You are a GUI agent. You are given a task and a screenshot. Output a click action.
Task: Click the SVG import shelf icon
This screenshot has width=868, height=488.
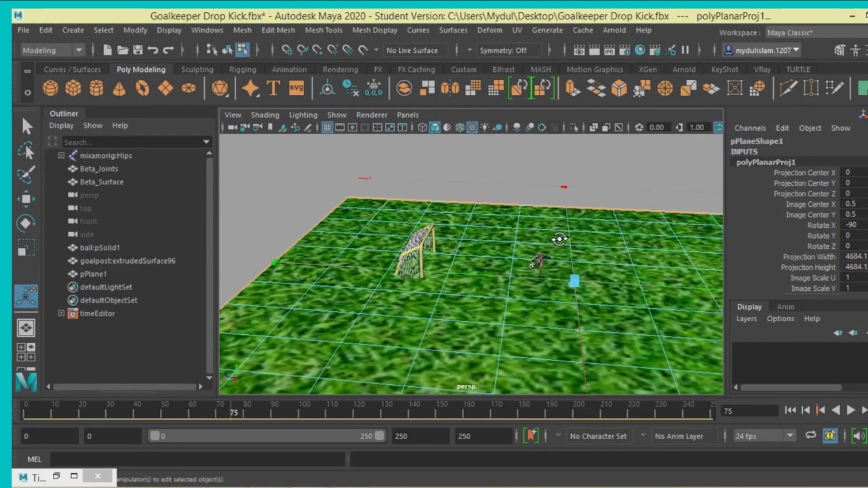click(296, 88)
